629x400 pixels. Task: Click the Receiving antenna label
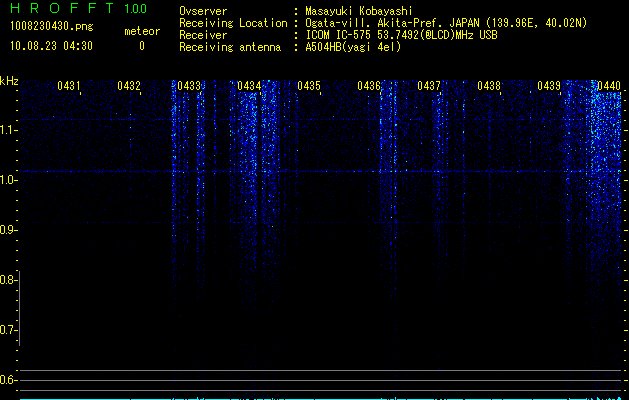pos(230,47)
